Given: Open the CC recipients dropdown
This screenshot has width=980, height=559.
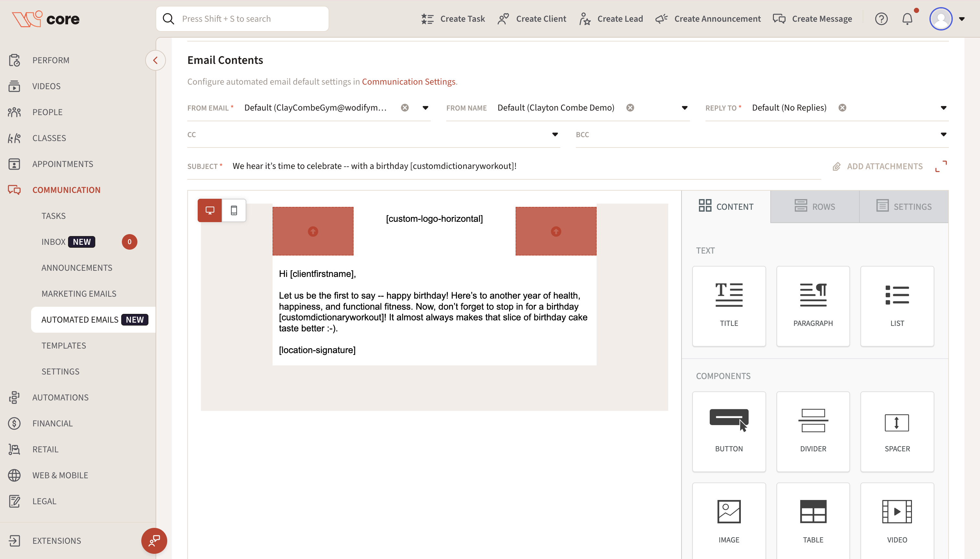Looking at the screenshot, I should 554,134.
